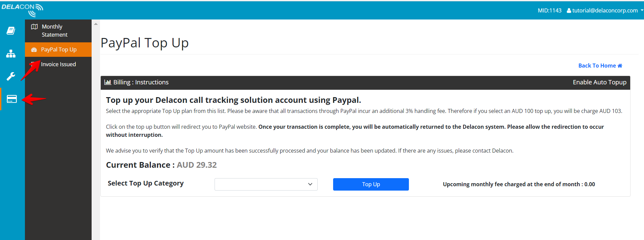Click the blue Top Up button
Screen dimensions: 644x240
pyautogui.click(x=371, y=184)
